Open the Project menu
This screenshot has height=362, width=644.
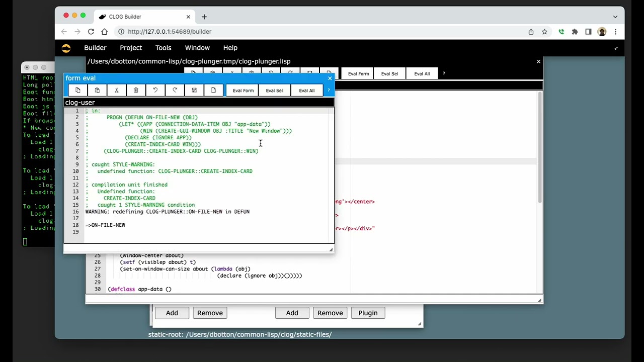[131, 48]
